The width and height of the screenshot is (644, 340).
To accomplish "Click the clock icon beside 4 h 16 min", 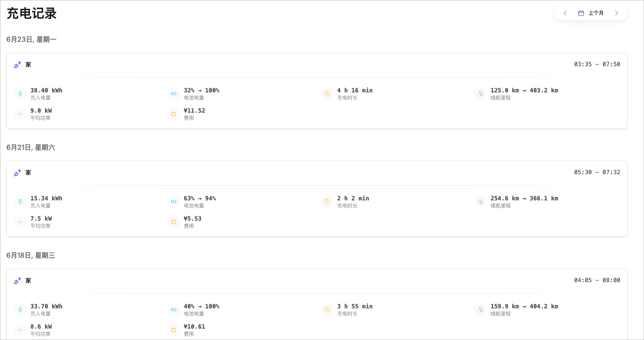I will 327,94.
